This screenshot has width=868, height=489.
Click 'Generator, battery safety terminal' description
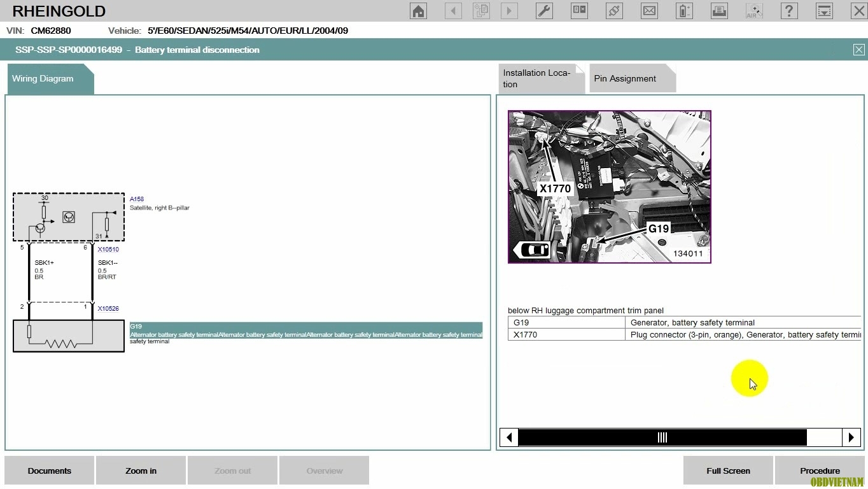click(692, 323)
